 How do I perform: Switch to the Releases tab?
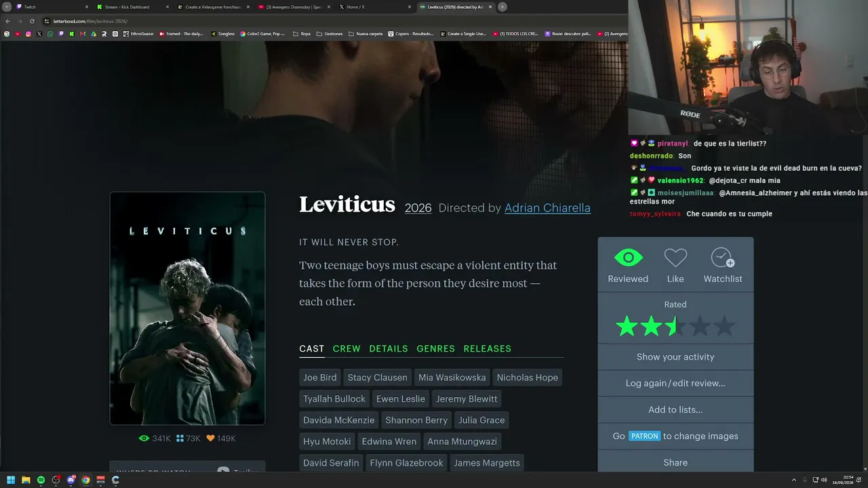pyautogui.click(x=488, y=348)
